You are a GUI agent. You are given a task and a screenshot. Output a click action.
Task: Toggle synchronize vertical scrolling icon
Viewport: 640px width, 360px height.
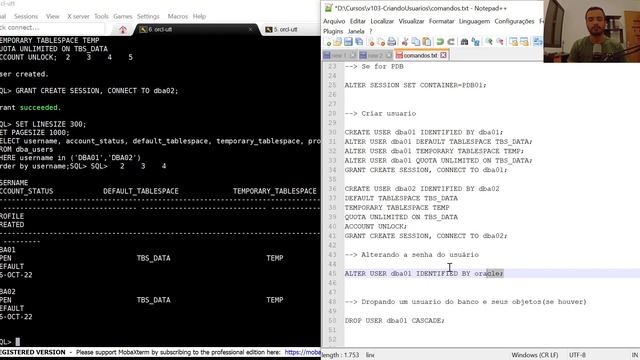513,42
